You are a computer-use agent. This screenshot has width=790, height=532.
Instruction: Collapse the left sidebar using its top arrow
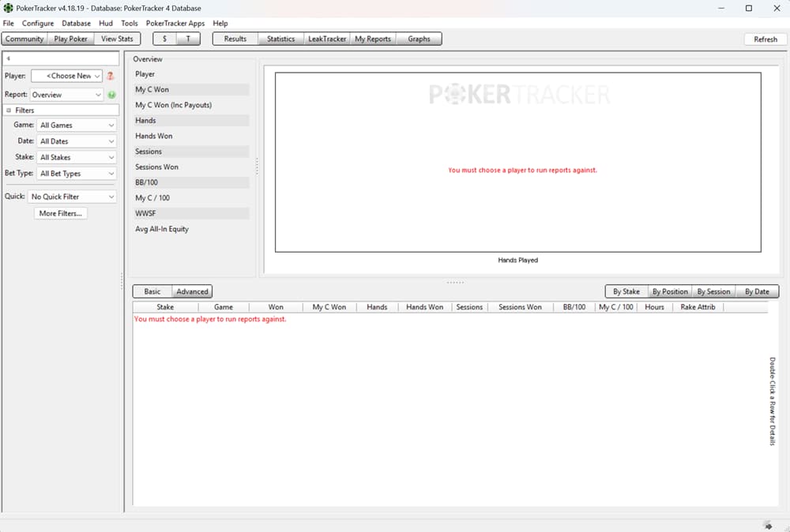(x=8, y=58)
